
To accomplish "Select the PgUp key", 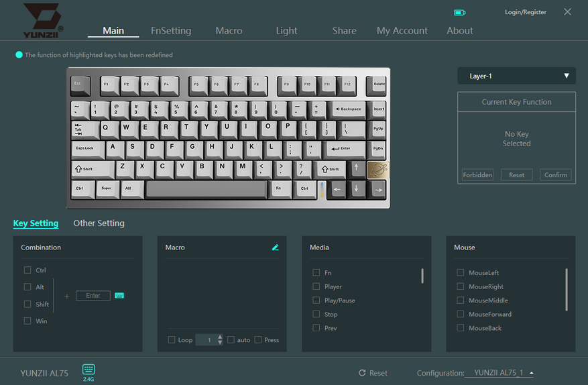I will tap(377, 129).
